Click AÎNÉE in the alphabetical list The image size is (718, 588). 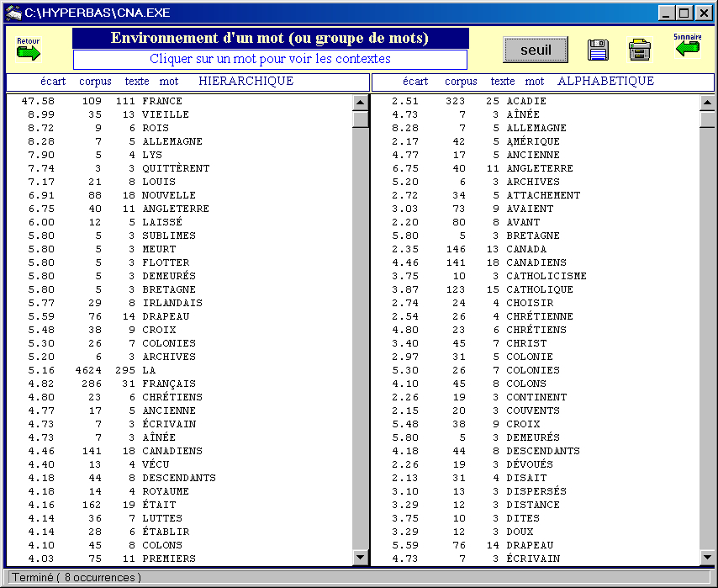coord(523,114)
